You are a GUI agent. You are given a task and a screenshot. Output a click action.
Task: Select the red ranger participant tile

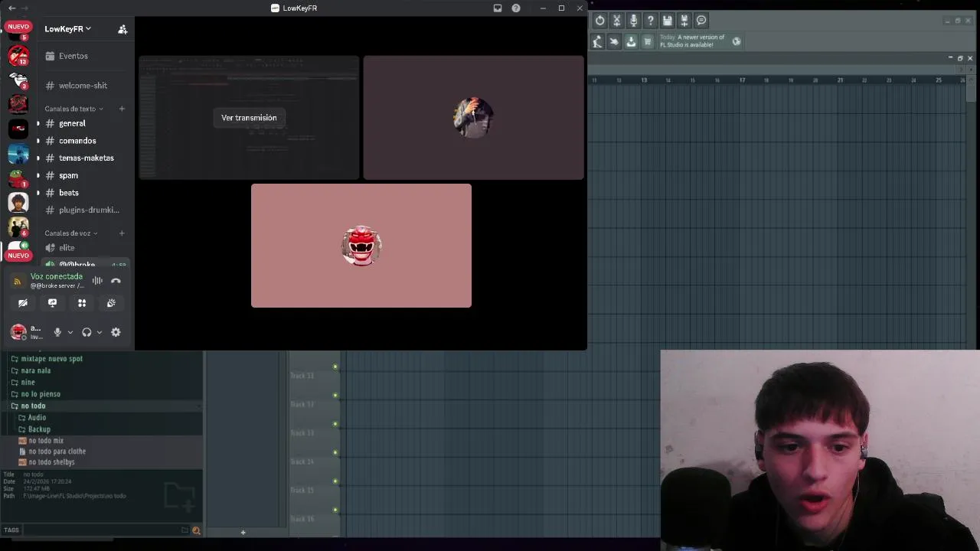(x=361, y=246)
